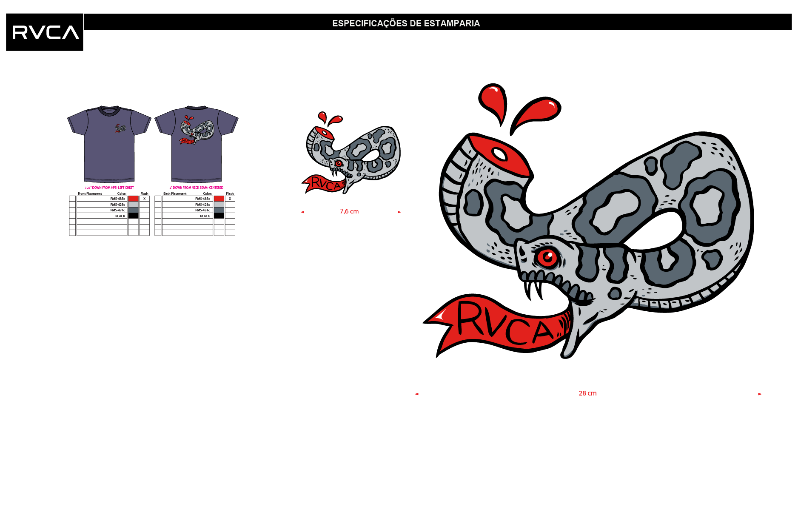Click the RVCA red banner on large snake

point(498,325)
